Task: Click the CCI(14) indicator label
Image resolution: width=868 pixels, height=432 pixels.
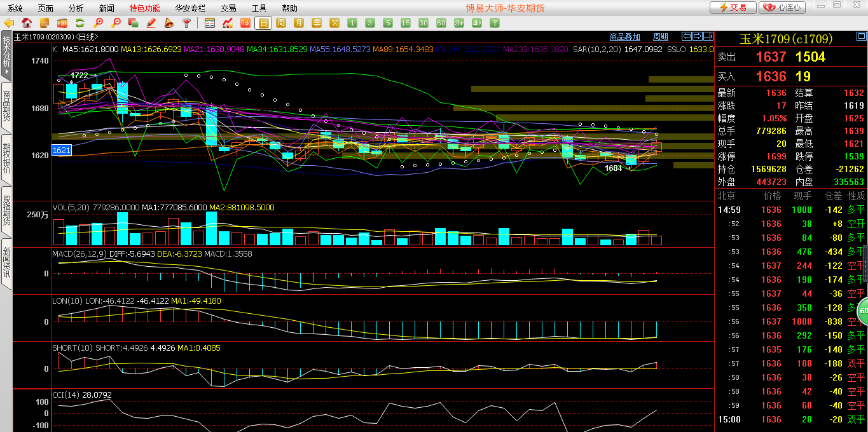Action: pyautogui.click(x=65, y=395)
